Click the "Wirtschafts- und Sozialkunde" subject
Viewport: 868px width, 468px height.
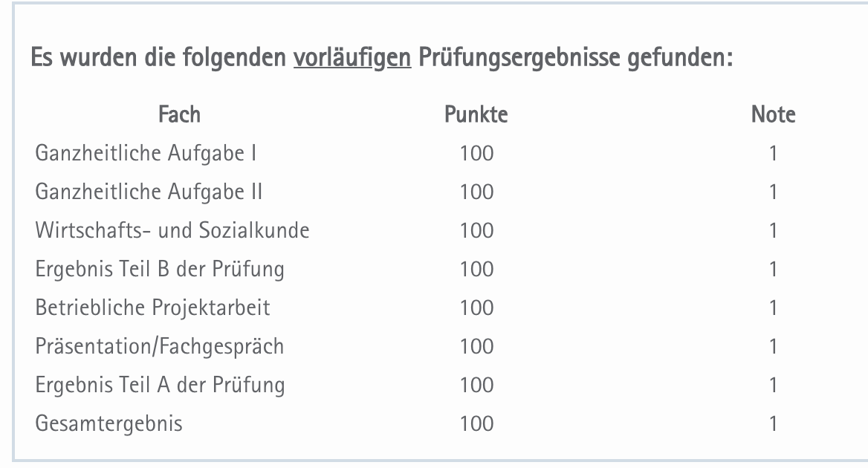172,231
